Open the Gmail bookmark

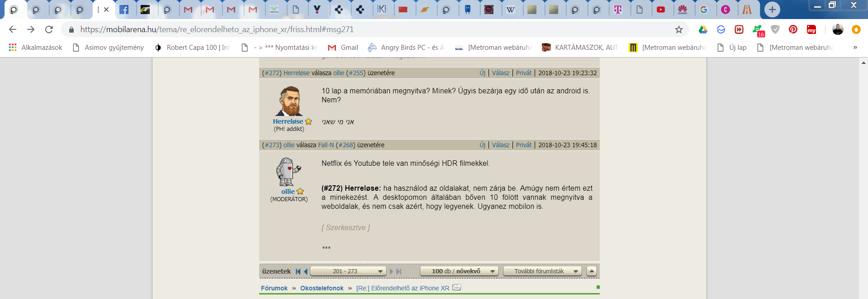click(343, 47)
